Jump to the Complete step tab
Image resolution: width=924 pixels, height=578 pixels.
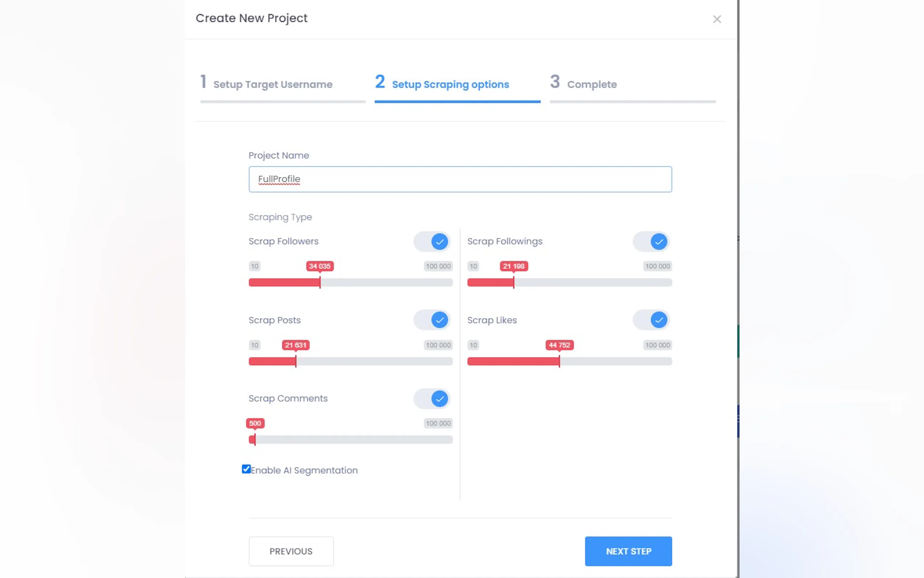(591, 84)
